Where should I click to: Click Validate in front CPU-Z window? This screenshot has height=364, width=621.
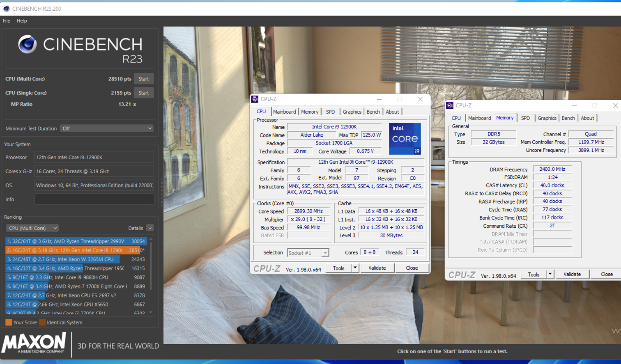tap(377, 268)
